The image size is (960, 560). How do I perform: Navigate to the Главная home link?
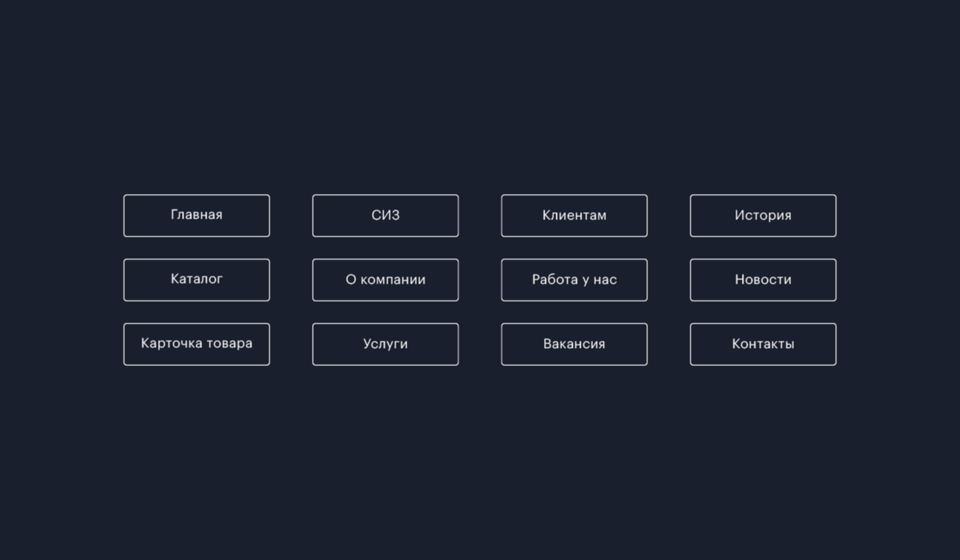[196, 216]
